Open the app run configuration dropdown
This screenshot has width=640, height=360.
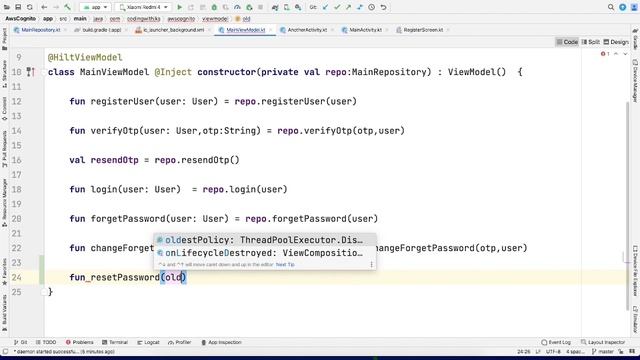pyautogui.click(x=95, y=7)
